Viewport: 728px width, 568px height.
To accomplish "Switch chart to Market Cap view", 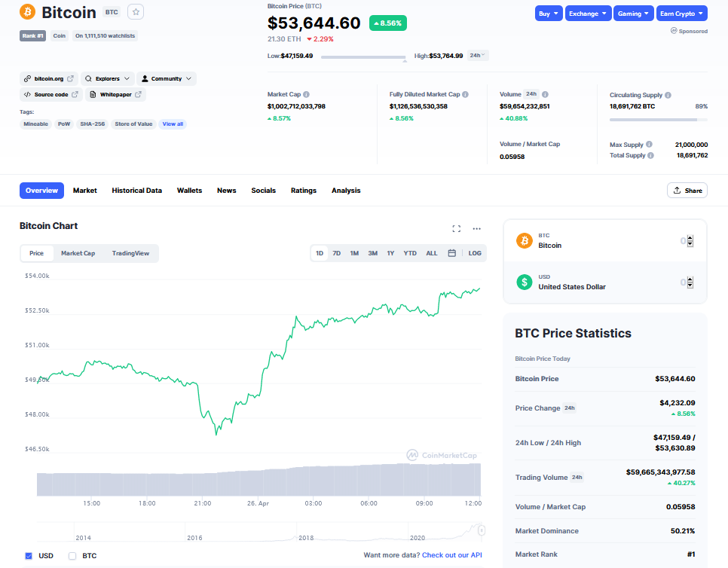I will coord(78,253).
